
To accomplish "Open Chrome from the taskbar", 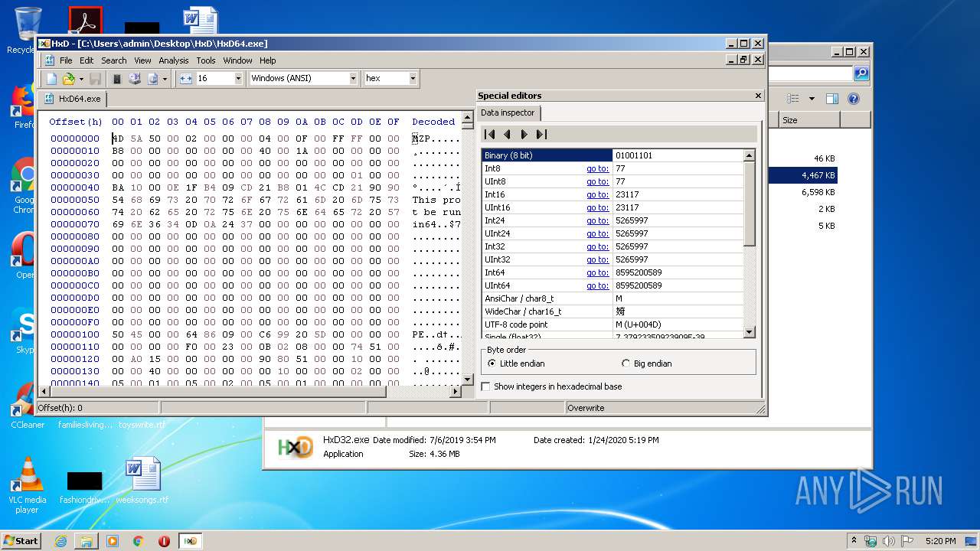I will click(x=138, y=541).
